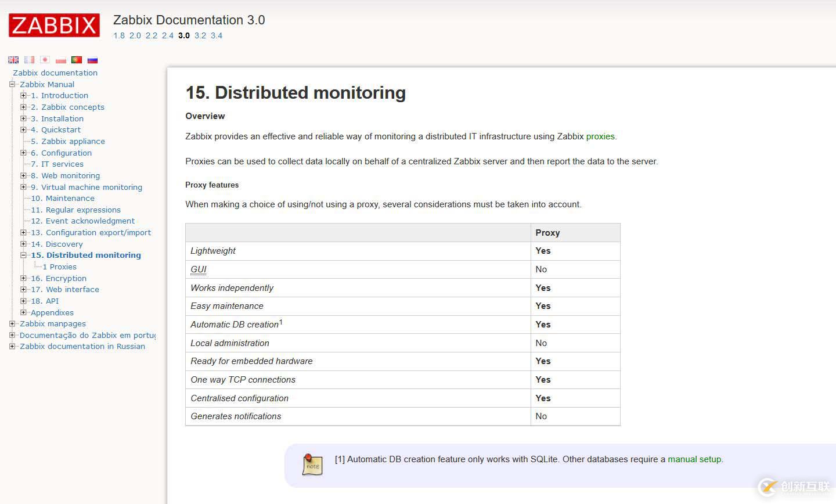836x504 pixels.
Task: Switch to Russian via flag icon
Action: click(92, 60)
